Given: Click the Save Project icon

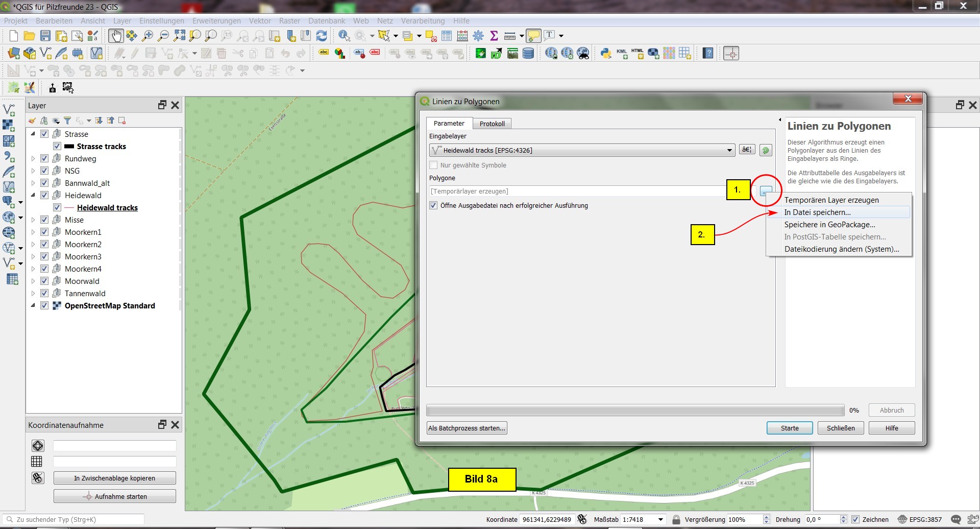Looking at the screenshot, I should coord(45,36).
